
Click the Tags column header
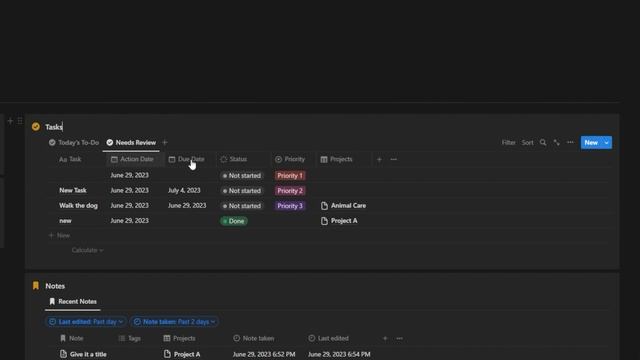129,338
